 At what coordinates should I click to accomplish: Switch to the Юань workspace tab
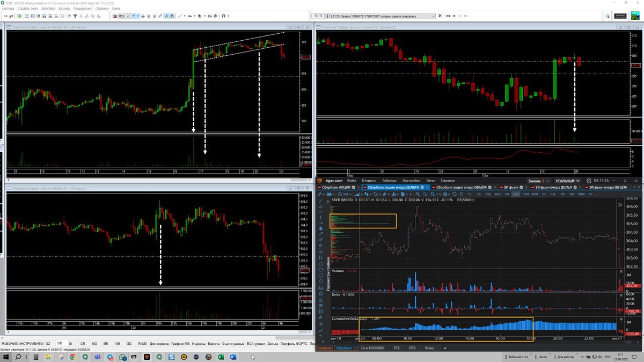(430, 348)
